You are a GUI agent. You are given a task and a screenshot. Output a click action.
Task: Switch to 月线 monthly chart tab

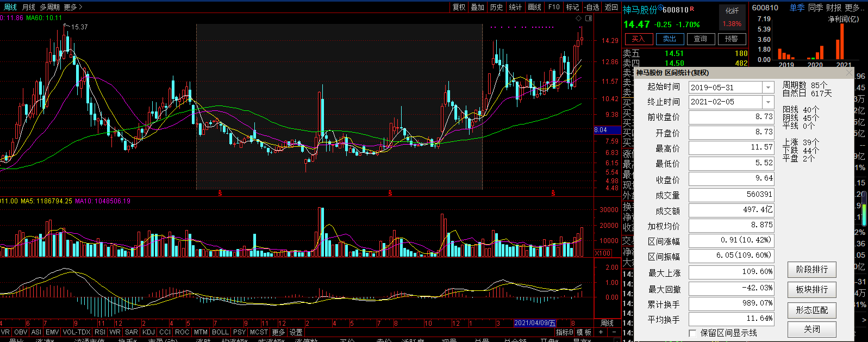click(x=28, y=7)
